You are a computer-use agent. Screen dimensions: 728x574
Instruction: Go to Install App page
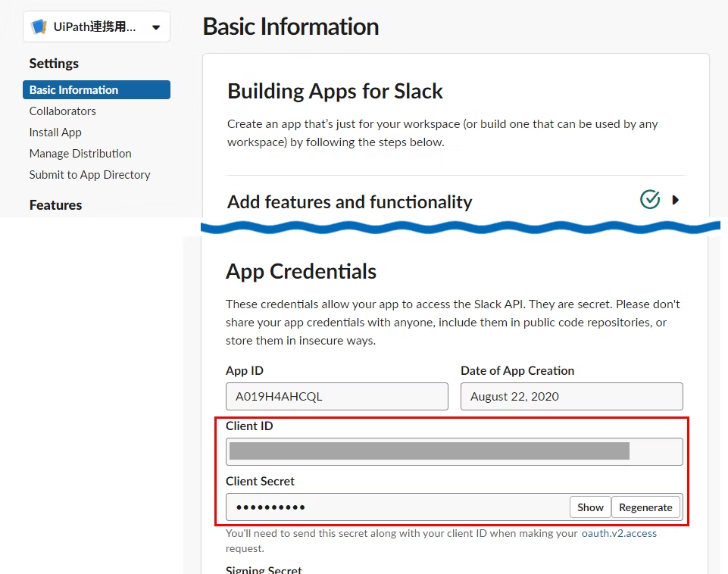(55, 133)
